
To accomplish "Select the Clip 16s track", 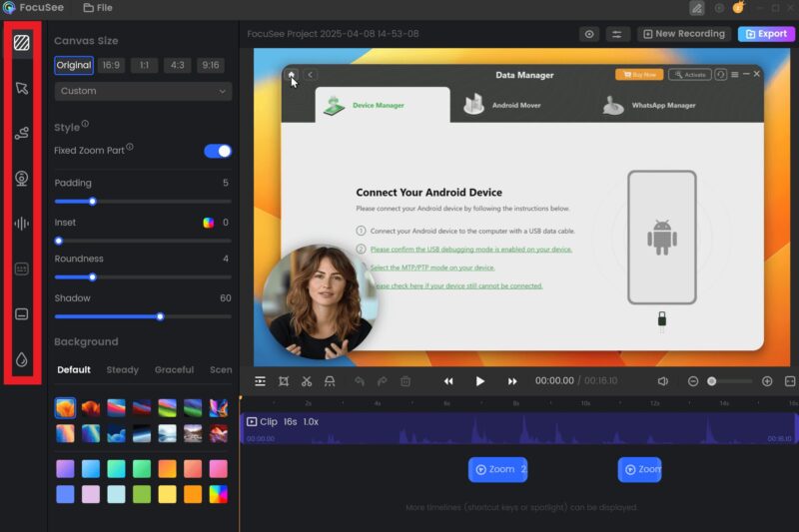I will (x=518, y=428).
